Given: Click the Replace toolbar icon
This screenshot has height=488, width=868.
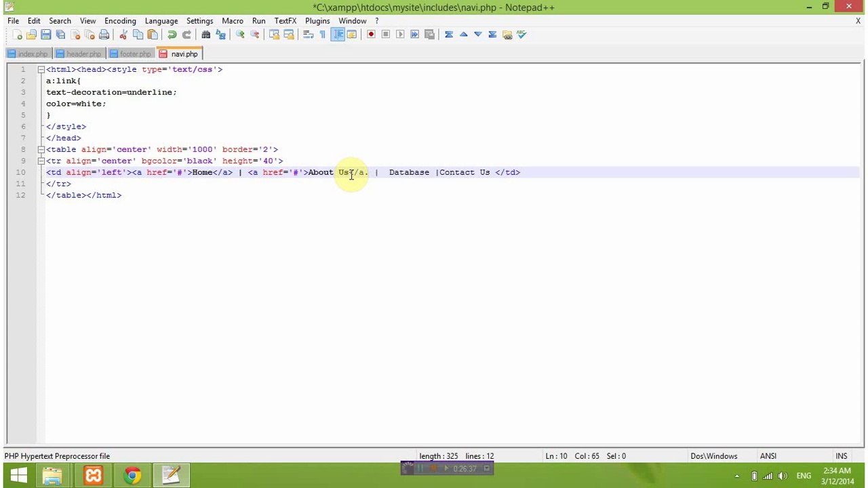Looking at the screenshot, I should (220, 35).
